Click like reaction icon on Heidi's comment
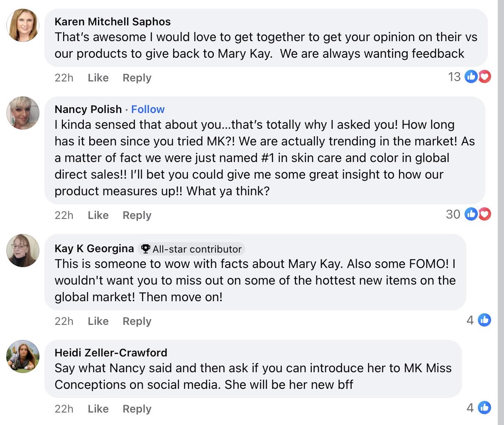Image resolution: width=504 pixels, height=425 pixels. (484, 408)
